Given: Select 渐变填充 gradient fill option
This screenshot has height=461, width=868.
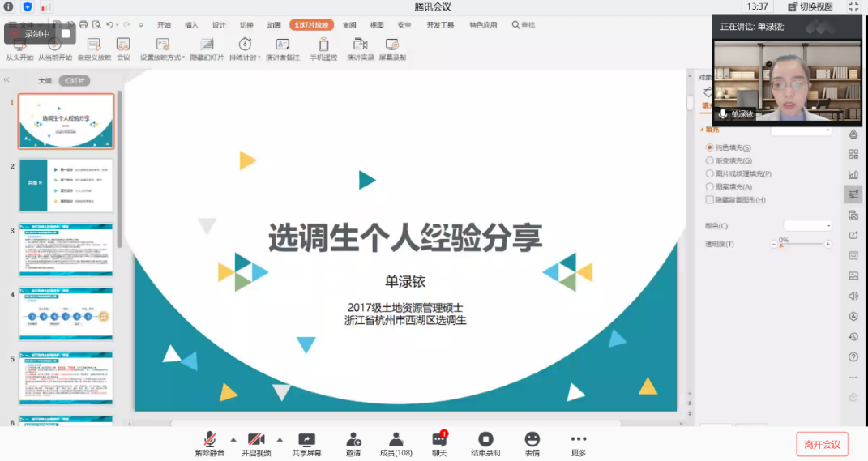Looking at the screenshot, I should coord(710,160).
